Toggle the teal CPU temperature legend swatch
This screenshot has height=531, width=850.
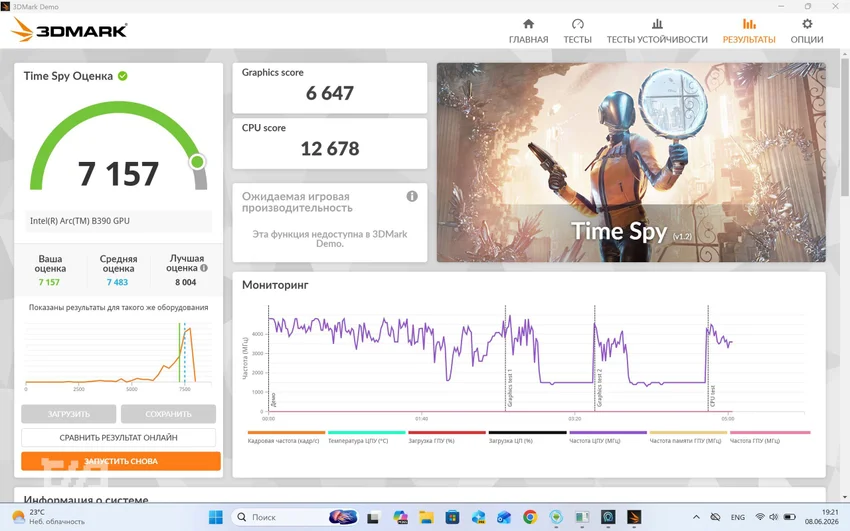366,432
